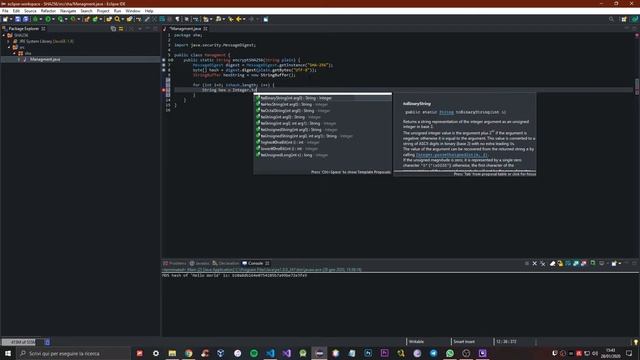Open the New dropdown arrow
Image resolution: width=640 pixels, height=360 pixels.
(10, 19)
